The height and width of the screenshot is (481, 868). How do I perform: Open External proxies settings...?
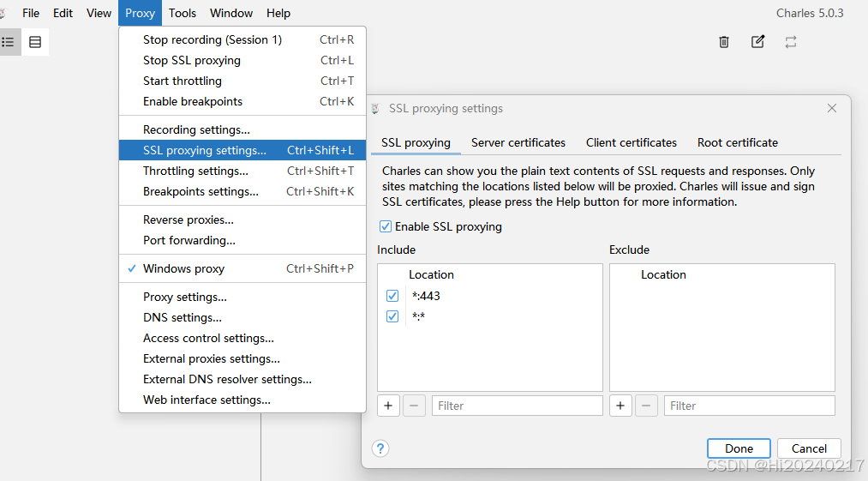242,358
